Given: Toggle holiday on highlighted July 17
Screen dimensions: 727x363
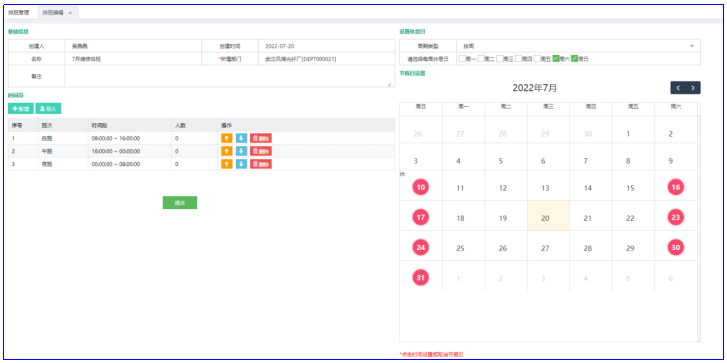Looking at the screenshot, I should [x=421, y=217].
